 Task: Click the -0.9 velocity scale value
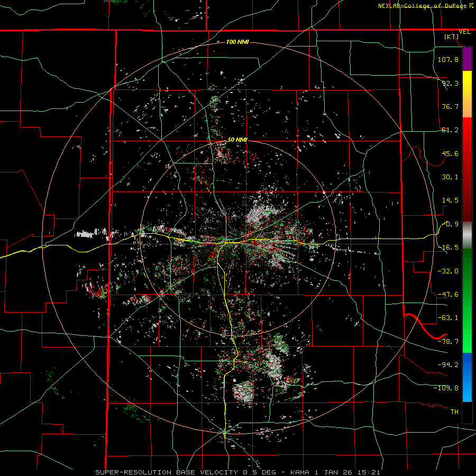(450, 224)
